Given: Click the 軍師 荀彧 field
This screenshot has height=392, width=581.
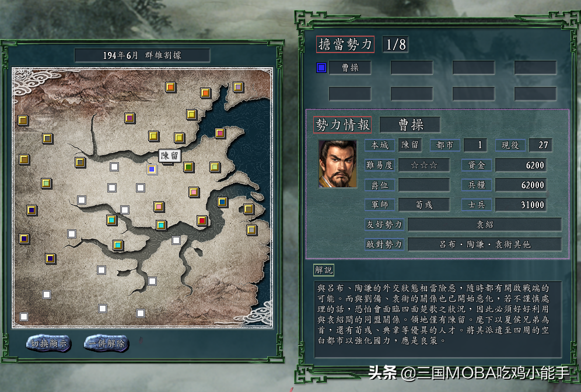Looking at the screenshot, I should tap(424, 205).
